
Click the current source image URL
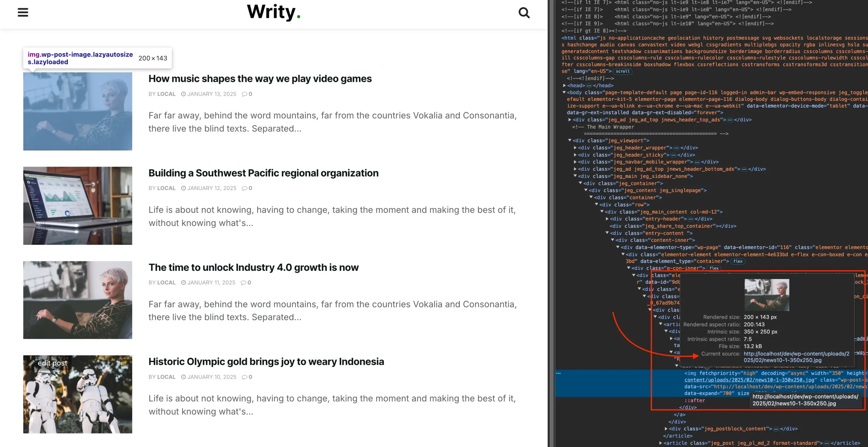(796, 357)
